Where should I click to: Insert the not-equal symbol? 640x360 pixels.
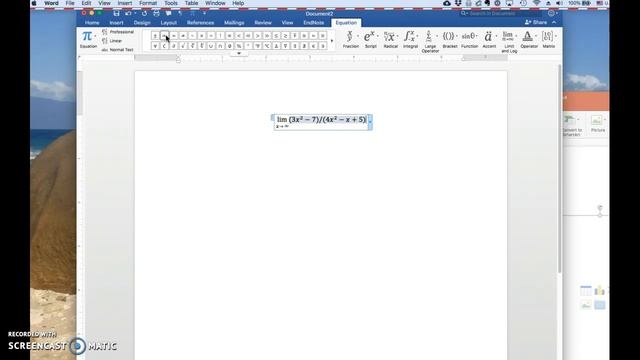pos(183,36)
